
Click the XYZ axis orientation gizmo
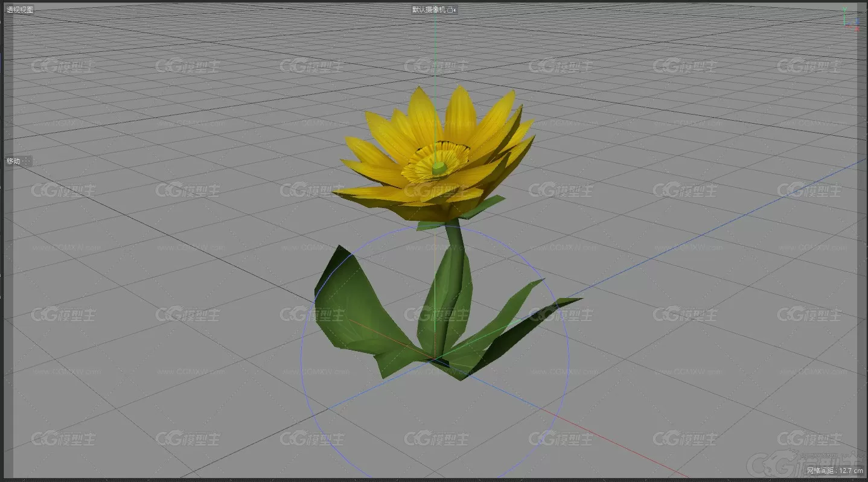[851, 19]
